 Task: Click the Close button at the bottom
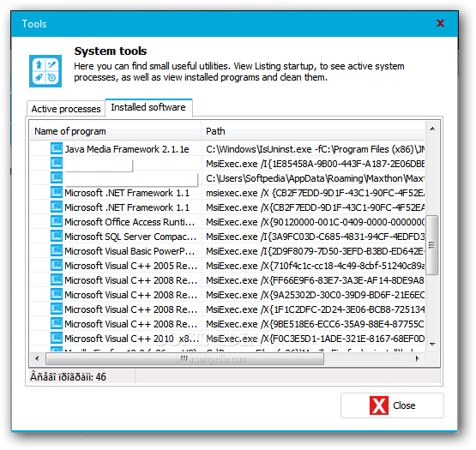[x=392, y=405]
